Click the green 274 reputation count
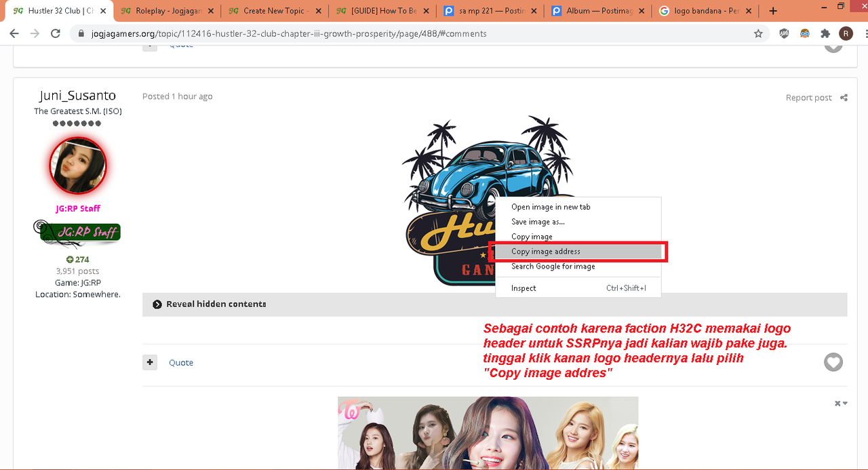The image size is (868, 470). (x=78, y=259)
